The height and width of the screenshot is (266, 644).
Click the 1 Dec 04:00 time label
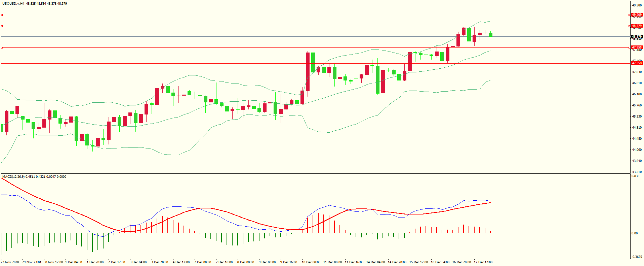click(x=74, y=262)
